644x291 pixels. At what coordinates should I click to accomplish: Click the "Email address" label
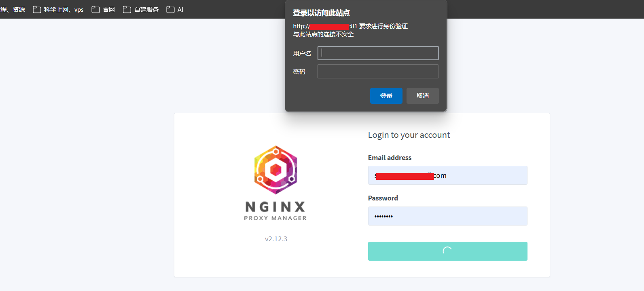[x=390, y=158]
